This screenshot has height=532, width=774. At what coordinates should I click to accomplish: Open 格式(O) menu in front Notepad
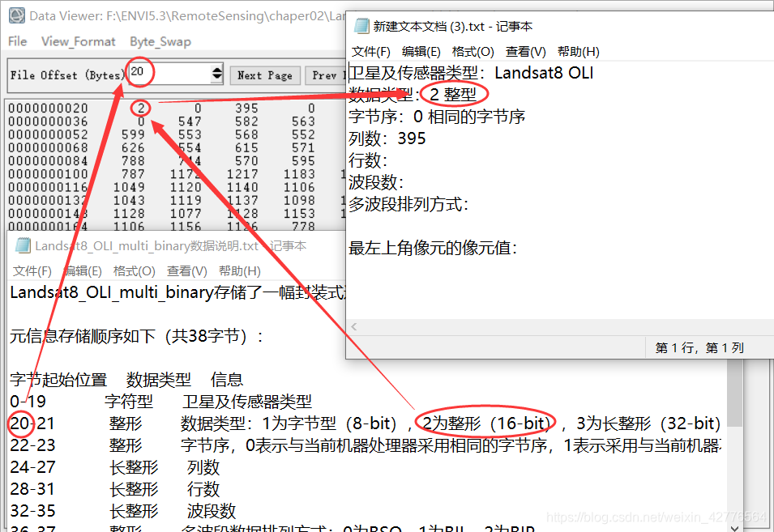pyautogui.click(x=473, y=51)
